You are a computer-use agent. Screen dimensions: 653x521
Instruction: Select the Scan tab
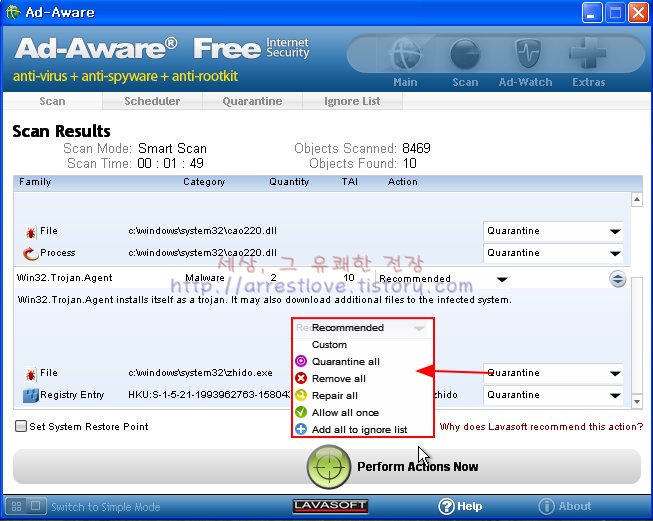click(x=52, y=101)
